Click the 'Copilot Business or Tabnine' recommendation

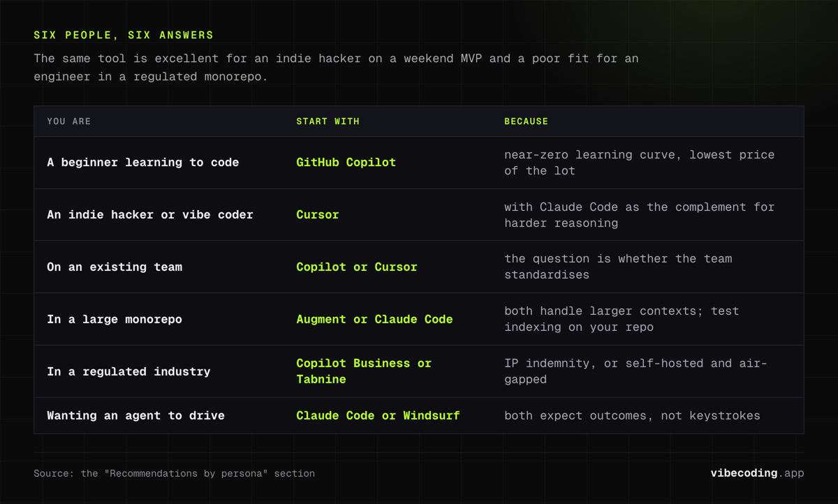(364, 371)
